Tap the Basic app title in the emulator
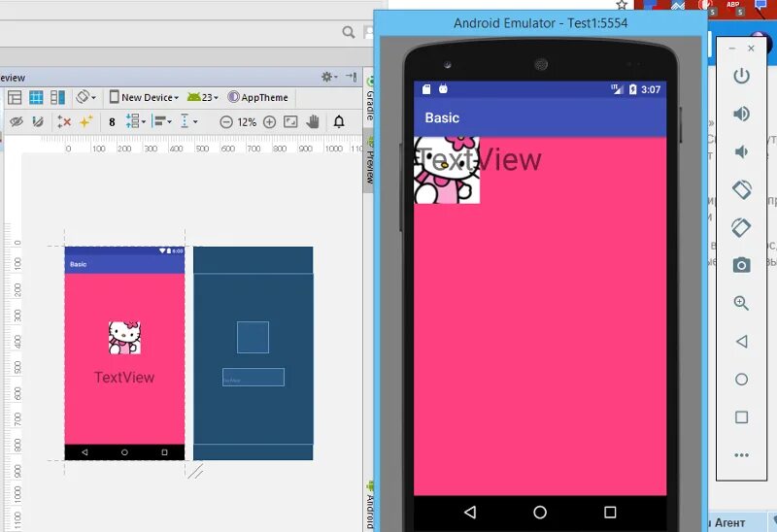Image resolution: width=777 pixels, height=532 pixels. tap(442, 117)
